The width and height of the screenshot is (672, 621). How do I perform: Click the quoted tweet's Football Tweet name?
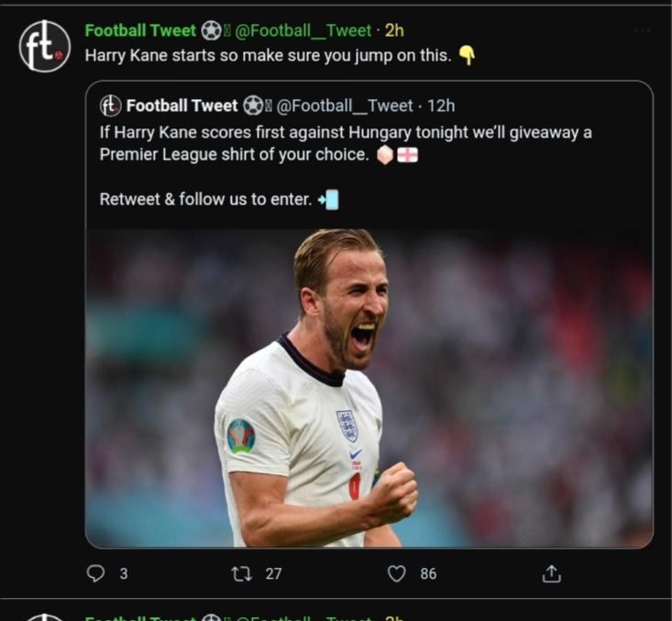[182, 105]
